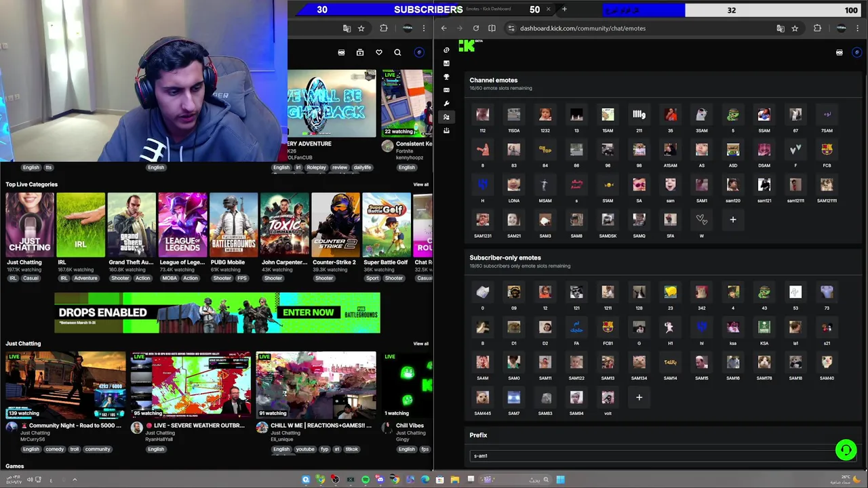This screenshot has height=488, width=868.
Task: Bookmark the dashboard page with the star icon
Action: coord(795,28)
